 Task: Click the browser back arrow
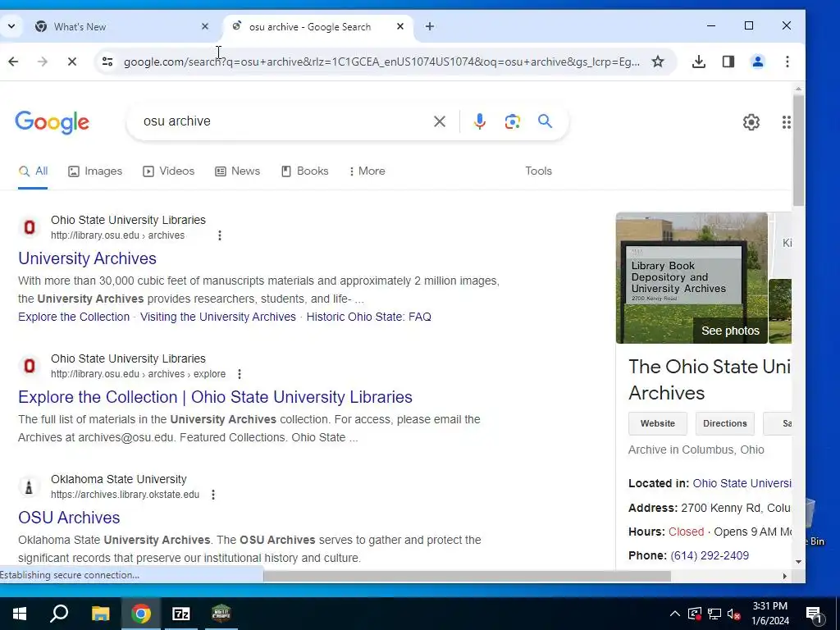point(13,62)
